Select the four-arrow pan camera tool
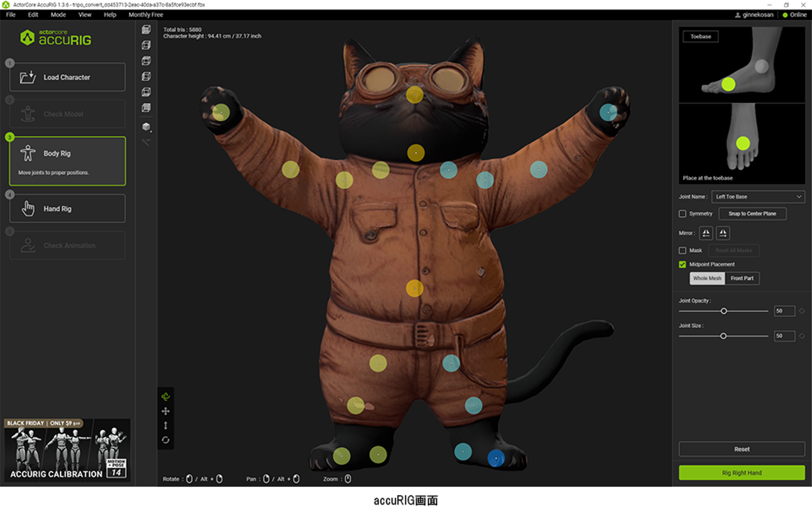The height and width of the screenshot is (514, 812). coord(166,411)
